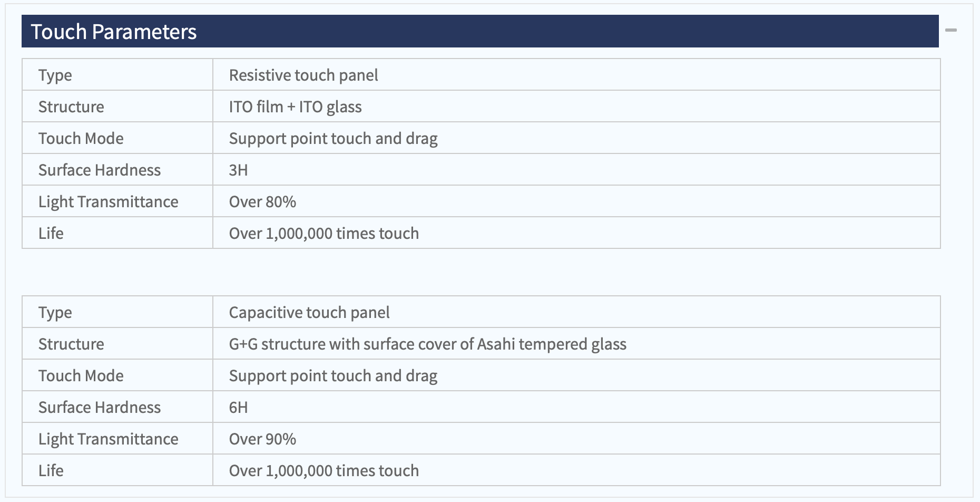Select the 6H surface hardness value

[x=238, y=408]
